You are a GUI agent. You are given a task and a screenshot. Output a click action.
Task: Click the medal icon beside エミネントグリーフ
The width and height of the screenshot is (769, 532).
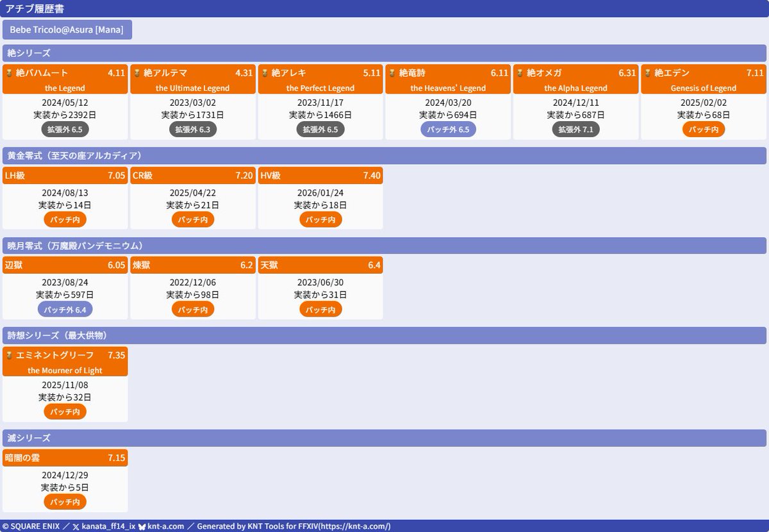pos(10,355)
